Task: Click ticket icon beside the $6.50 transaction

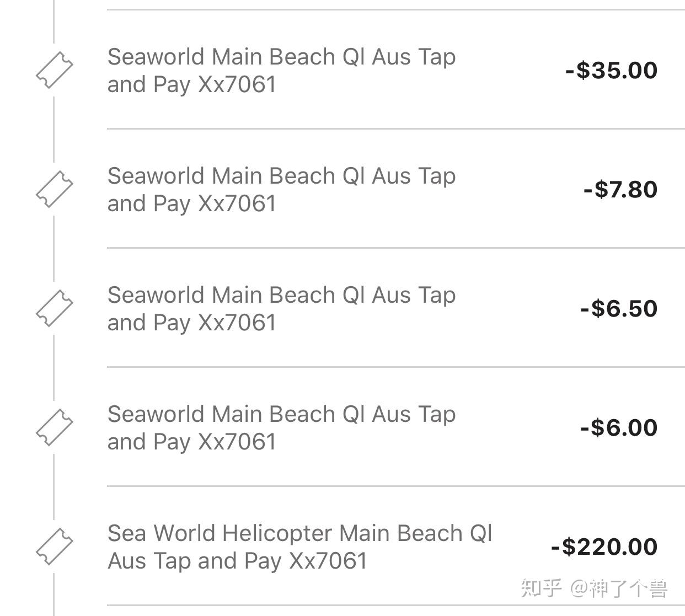Action: click(x=54, y=308)
